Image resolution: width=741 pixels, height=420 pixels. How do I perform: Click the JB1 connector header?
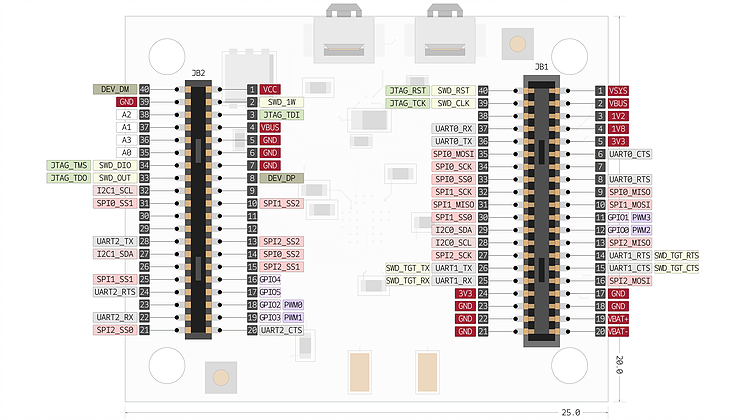(x=541, y=210)
